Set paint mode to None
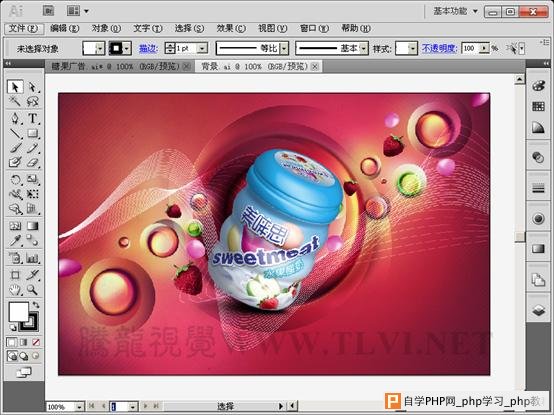The image size is (554, 415). click(x=36, y=342)
